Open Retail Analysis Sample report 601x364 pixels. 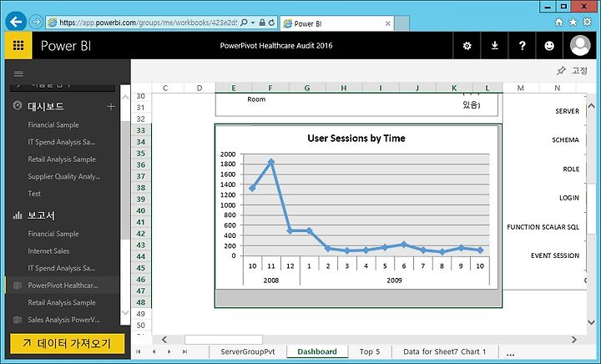click(62, 303)
